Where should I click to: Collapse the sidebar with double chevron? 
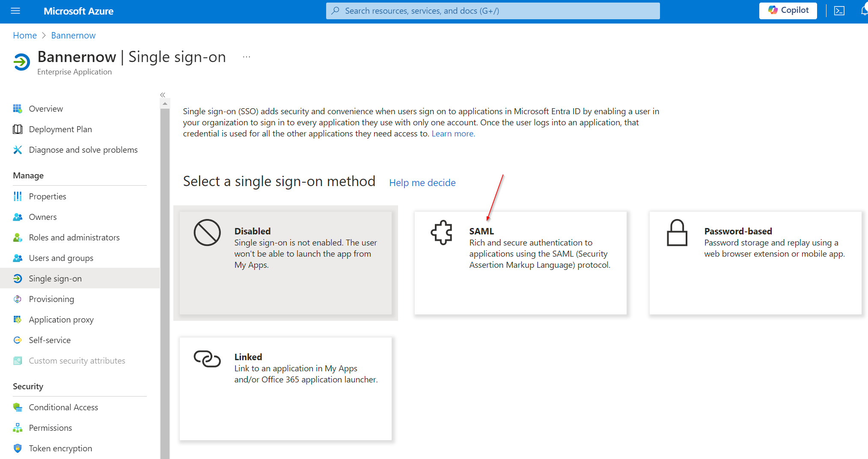click(163, 95)
